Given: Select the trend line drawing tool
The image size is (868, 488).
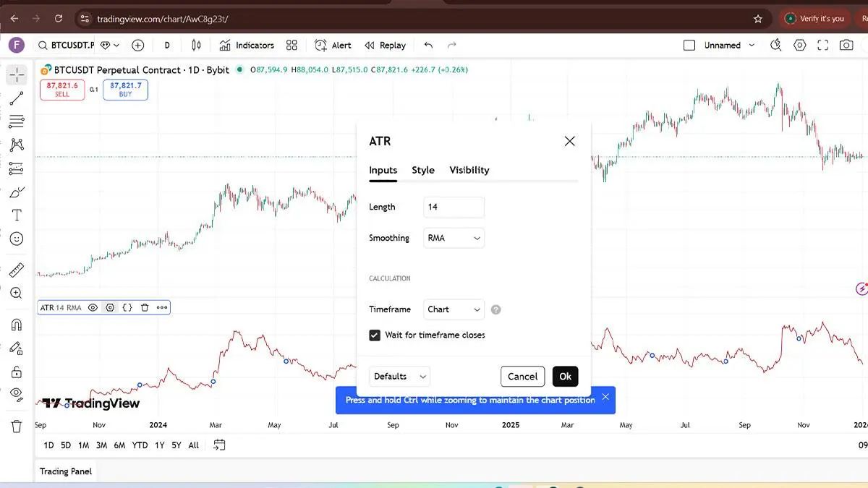Looking at the screenshot, I should coord(17,98).
